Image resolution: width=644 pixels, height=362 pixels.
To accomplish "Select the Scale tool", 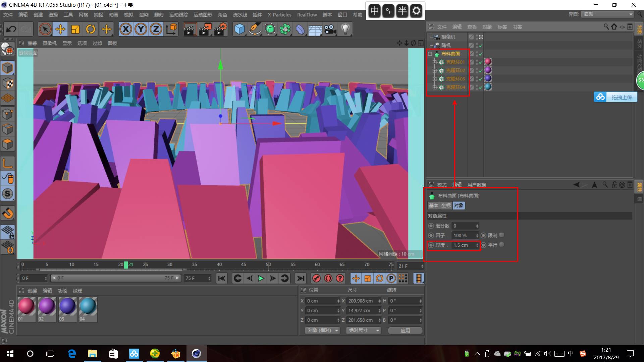I will [x=75, y=29].
